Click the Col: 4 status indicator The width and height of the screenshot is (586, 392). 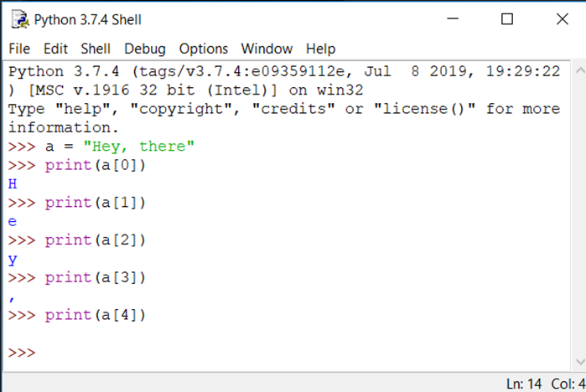tap(568, 384)
